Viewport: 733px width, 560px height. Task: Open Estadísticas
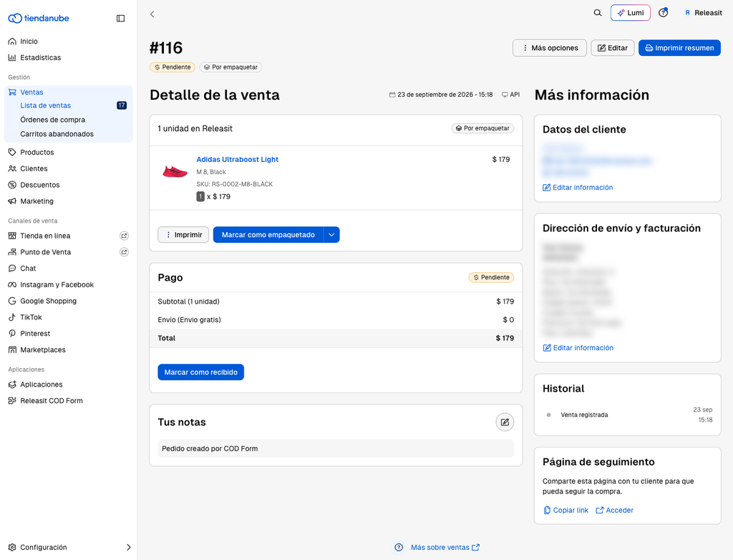coord(40,57)
